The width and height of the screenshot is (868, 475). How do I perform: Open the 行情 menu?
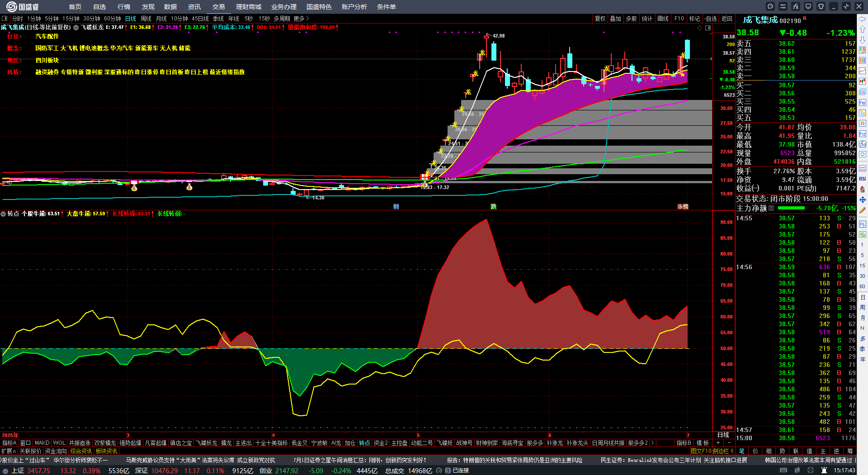tap(124, 7)
